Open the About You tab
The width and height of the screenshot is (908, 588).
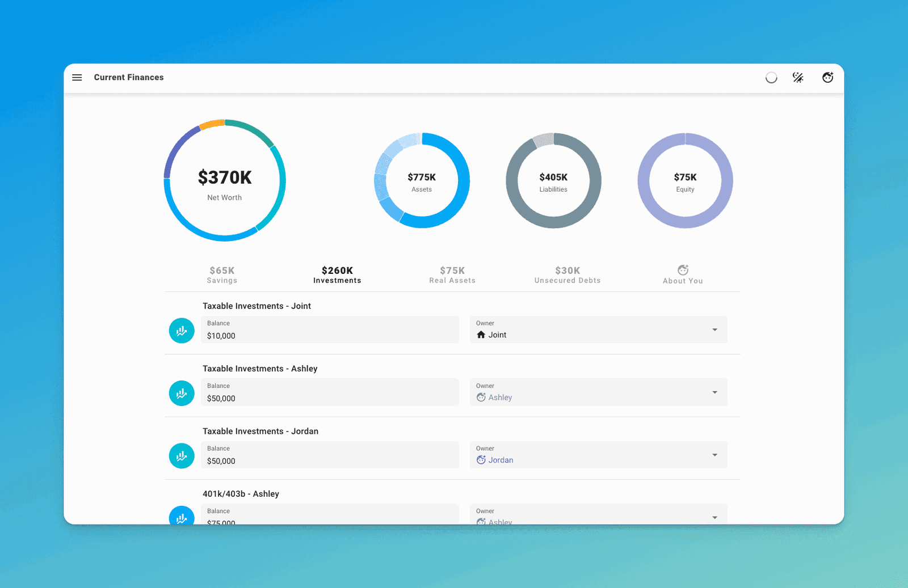pyautogui.click(x=683, y=275)
